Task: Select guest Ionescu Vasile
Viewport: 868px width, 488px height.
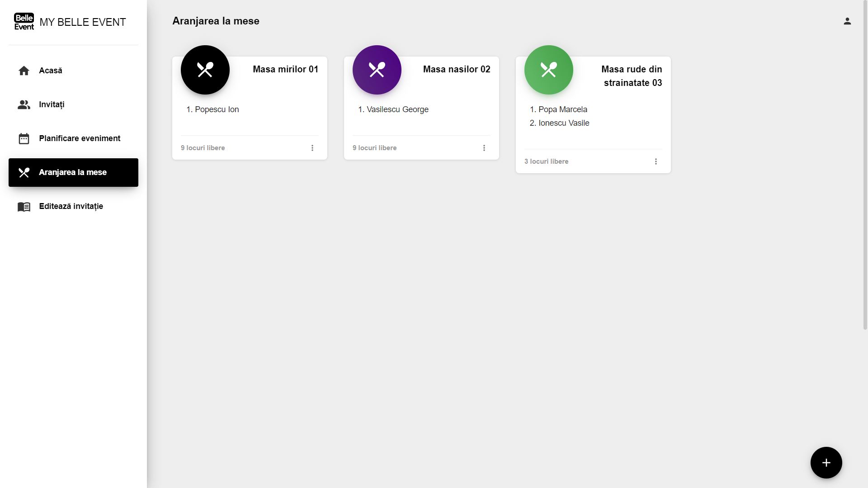Action: [x=564, y=123]
